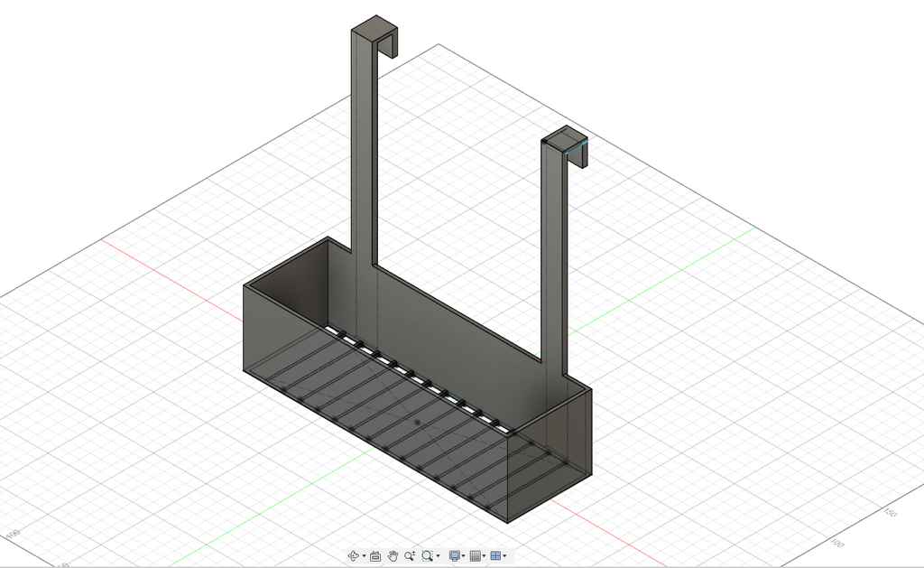The width and height of the screenshot is (924, 568).
Task: Expand the Display Settings dropdown arrow
Action: [x=463, y=555]
